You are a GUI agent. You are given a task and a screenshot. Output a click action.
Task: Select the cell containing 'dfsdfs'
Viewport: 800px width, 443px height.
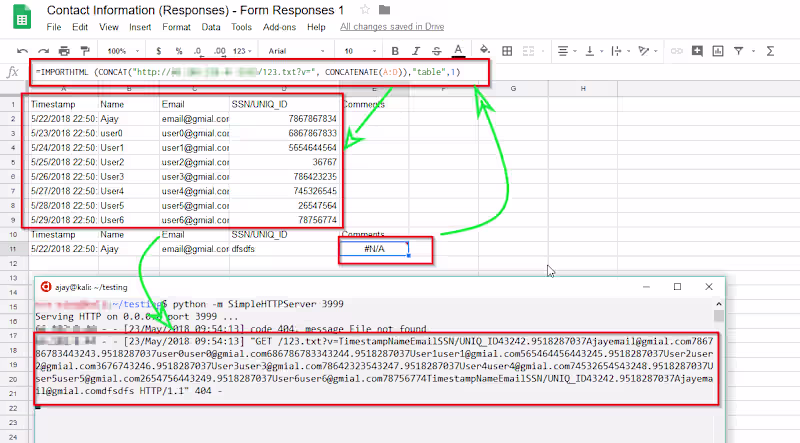coord(284,249)
